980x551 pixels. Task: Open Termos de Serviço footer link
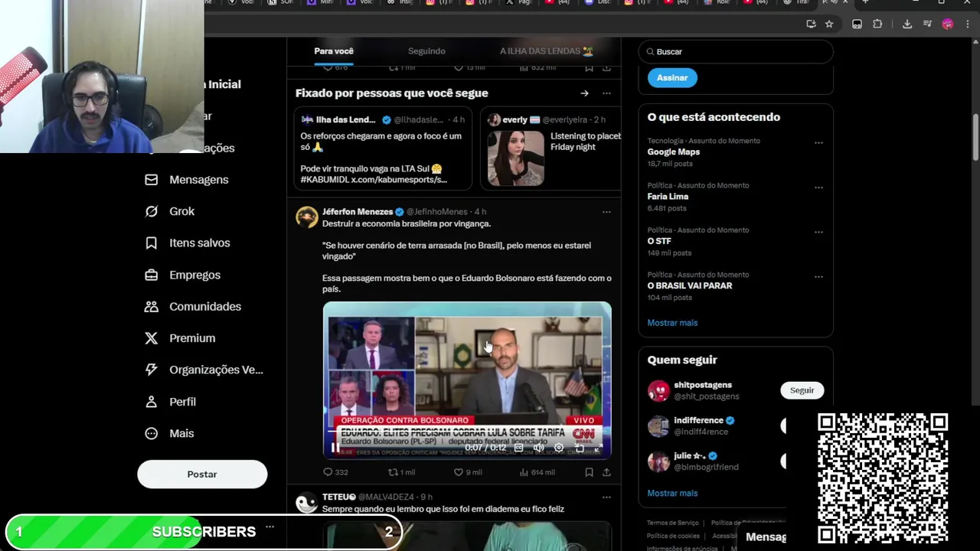click(672, 523)
